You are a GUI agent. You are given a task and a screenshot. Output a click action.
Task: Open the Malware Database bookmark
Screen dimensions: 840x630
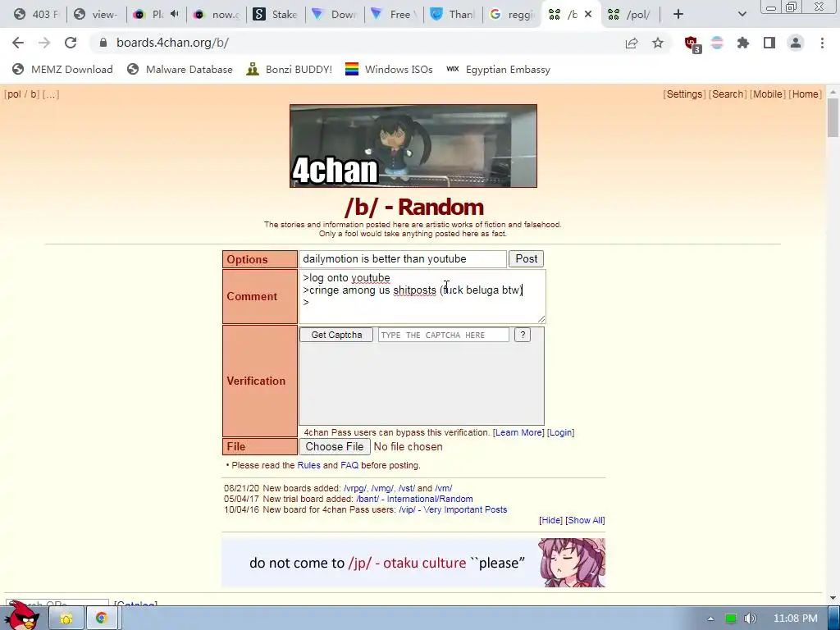(x=180, y=69)
